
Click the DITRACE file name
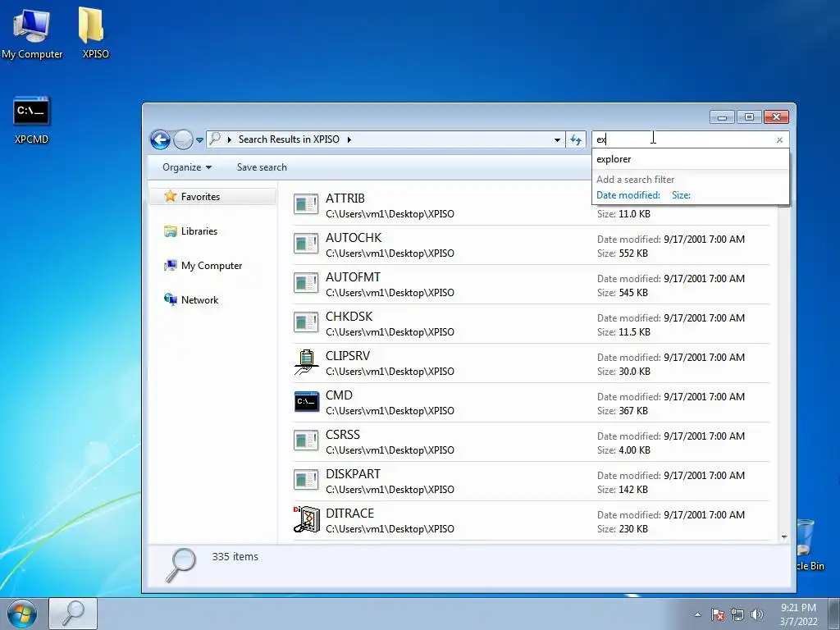tap(349, 514)
